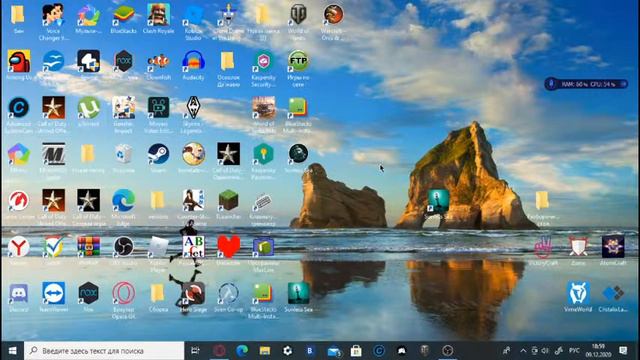Open File Explorer from the taskbar
Screen dimensions: 640x360
tap(265, 351)
